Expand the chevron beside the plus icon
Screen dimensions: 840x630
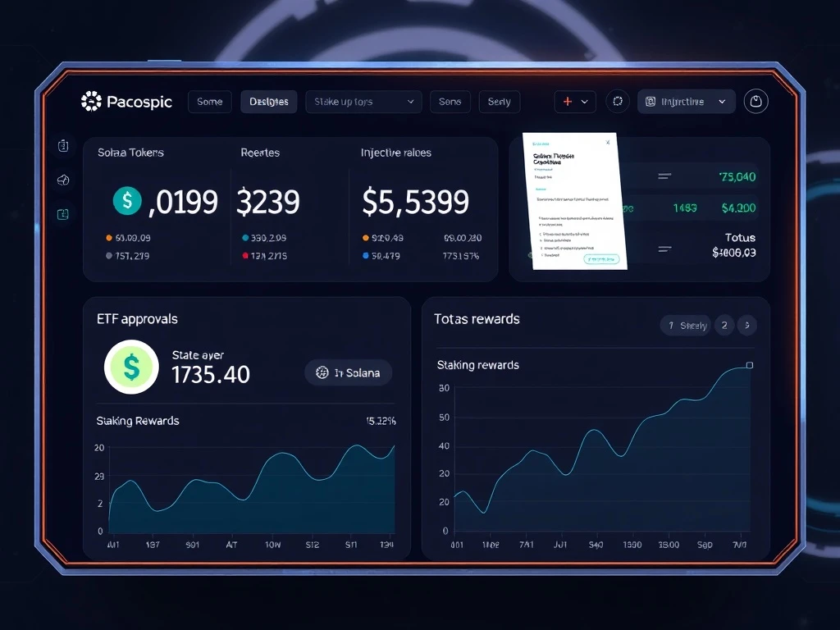pos(584,102)
